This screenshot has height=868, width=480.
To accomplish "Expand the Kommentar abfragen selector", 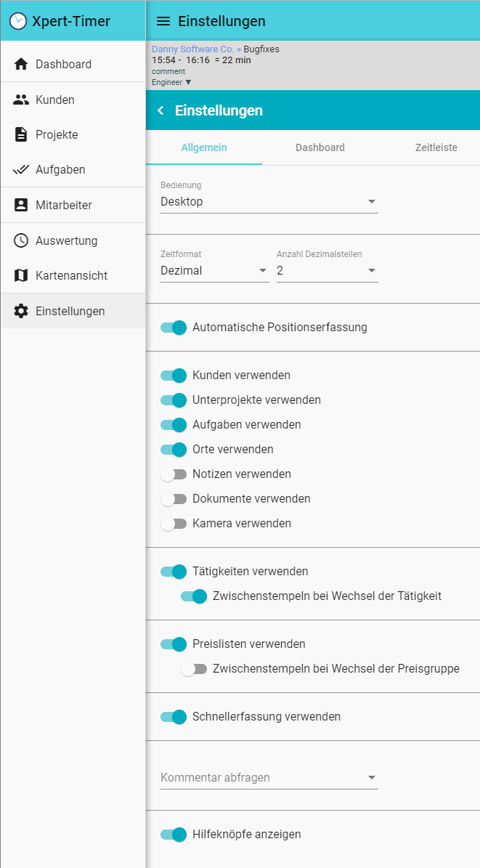I will (269, 778).
